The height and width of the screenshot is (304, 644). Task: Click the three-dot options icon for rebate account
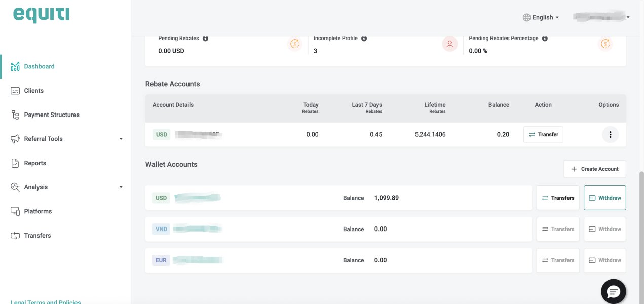click(610, 135)
